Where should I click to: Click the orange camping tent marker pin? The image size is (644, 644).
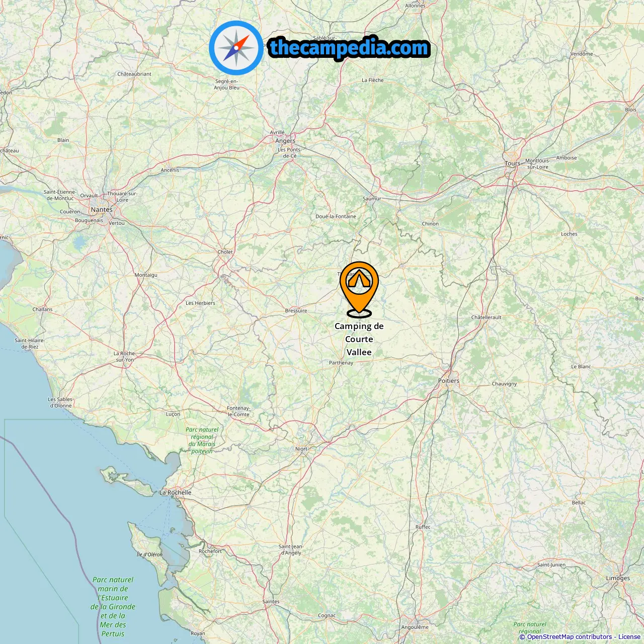click(359, 289)
